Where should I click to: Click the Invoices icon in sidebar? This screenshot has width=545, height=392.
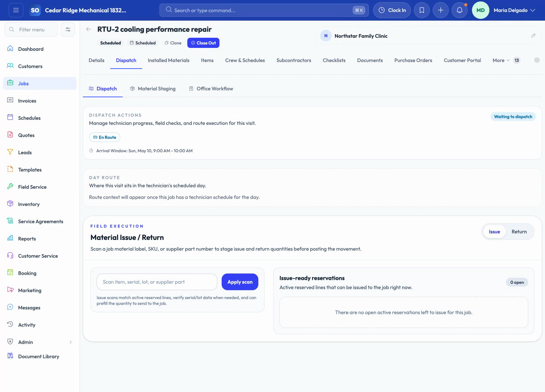coord(10,100)
